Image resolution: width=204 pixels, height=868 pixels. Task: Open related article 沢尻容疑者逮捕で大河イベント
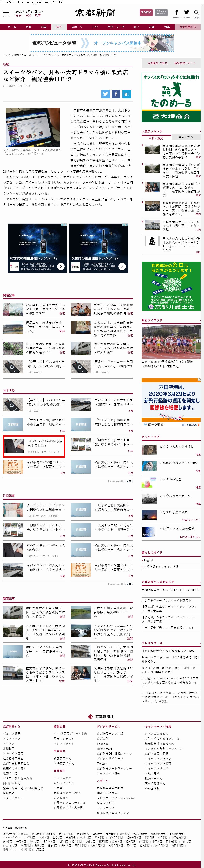tap(45, 309)
